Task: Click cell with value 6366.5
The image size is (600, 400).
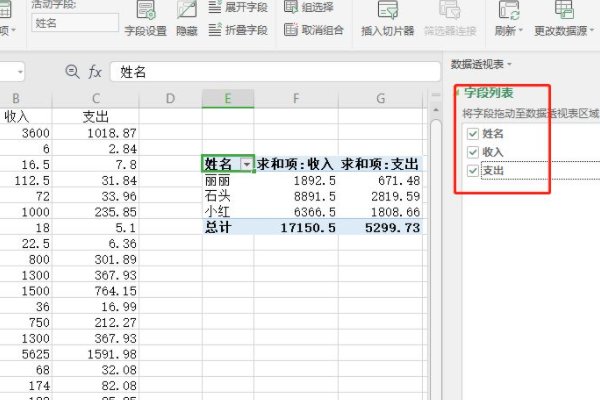Action: [x=296, y=212]
